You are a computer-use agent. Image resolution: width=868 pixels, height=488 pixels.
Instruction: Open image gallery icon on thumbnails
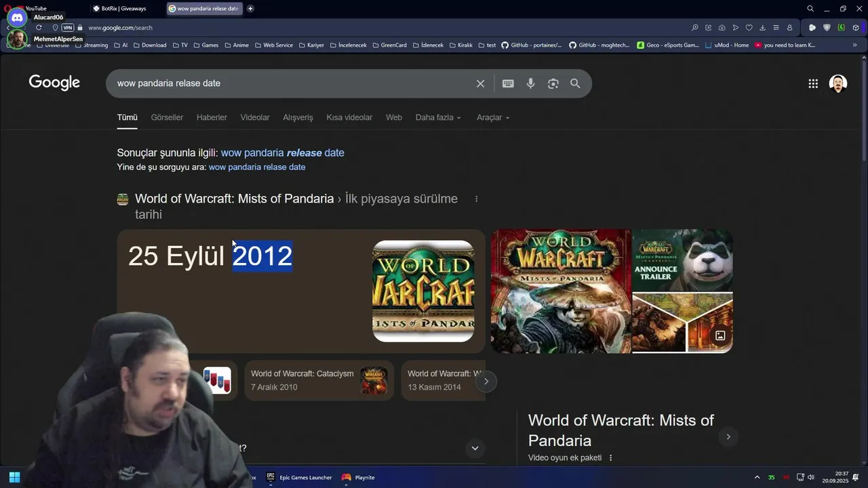720,335
